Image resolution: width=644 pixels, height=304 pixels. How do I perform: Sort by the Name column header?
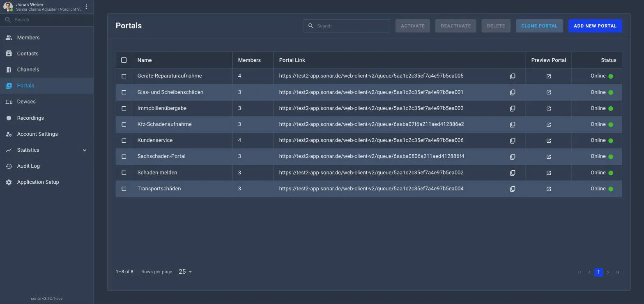tap(145, 60)
